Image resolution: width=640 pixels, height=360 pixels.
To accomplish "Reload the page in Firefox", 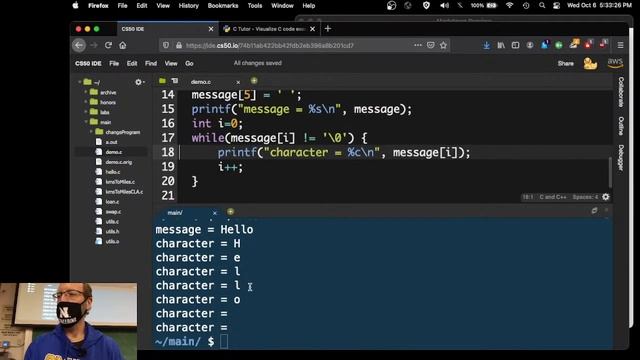I will [108, 45].
